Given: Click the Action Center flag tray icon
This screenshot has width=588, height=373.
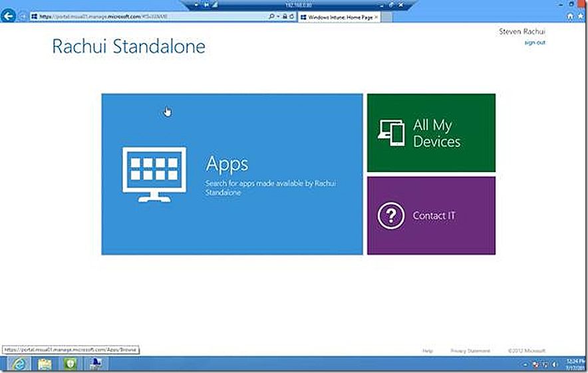Looking at the screenshot, I should point(536,364).
